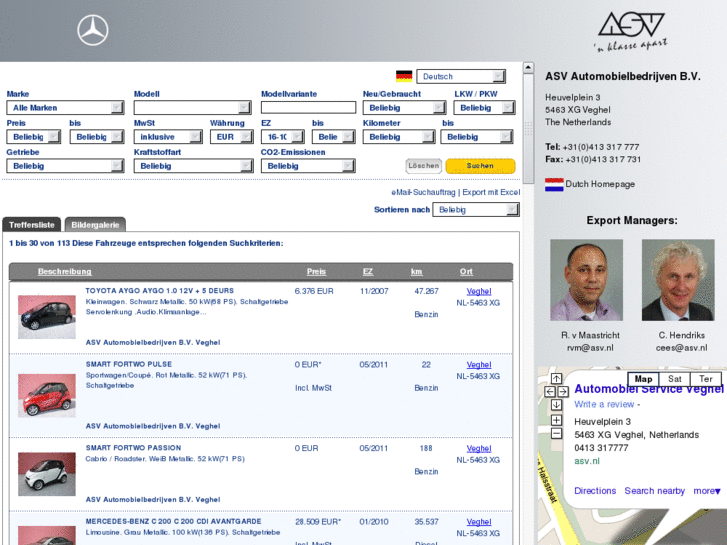The width and height of the screenshot is (727, 545).
Task: Sort by Ort column header
Action: (x=466, y=272)
